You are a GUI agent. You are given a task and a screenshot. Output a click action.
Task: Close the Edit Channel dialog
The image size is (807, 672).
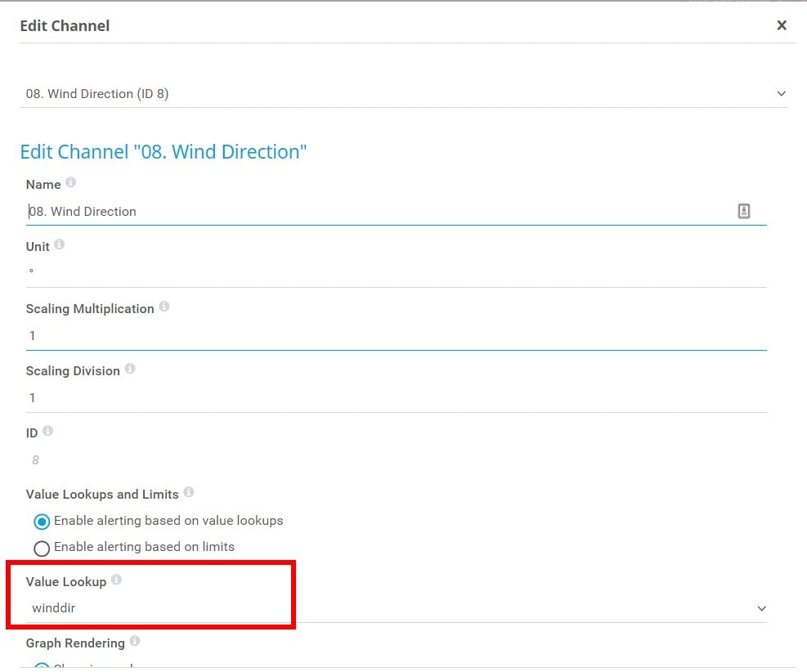coord(782,25)
